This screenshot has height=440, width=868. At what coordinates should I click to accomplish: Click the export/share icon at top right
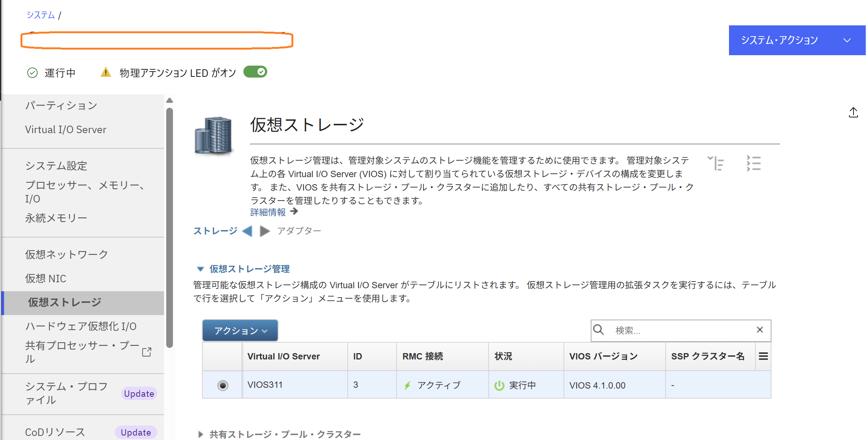[x=853, y=112]
